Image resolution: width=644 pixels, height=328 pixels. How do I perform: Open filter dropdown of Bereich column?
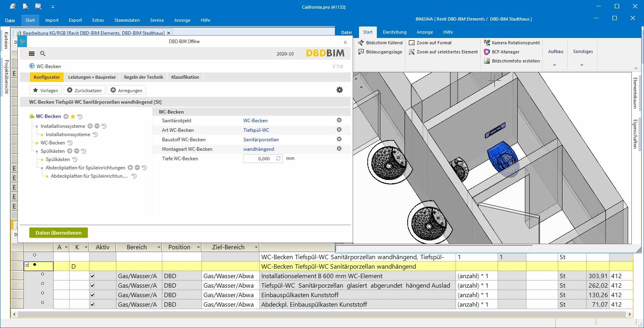(x=159, y=247)
